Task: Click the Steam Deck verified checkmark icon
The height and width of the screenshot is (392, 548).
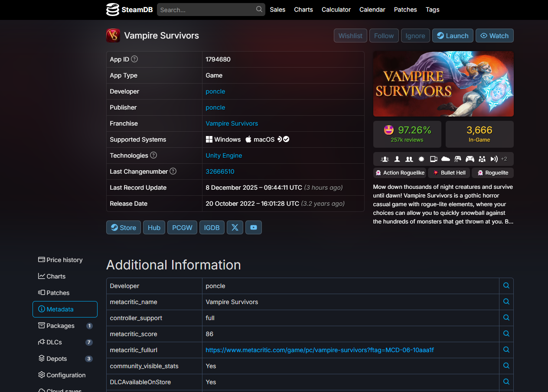Action: coord(286,139)
